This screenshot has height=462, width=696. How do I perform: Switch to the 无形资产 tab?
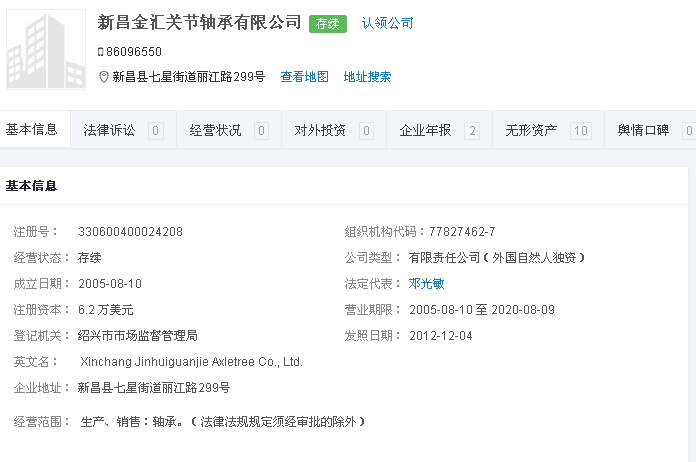click(531, 130)
